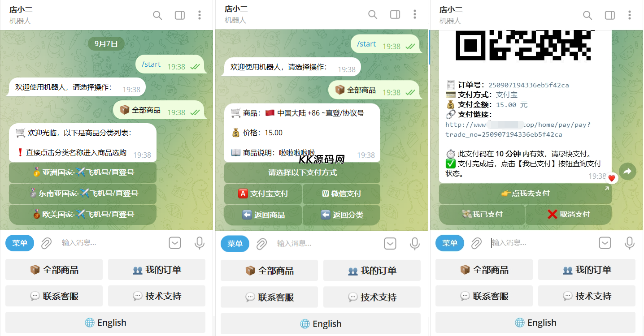
Task: Click the attachment paperclip in right chat
Action: (x=476, y=243)
